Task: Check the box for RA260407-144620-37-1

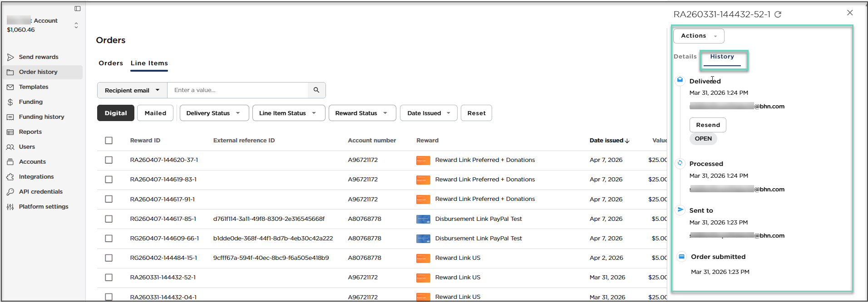Action: pyautogui.click(x=109, y=160)
